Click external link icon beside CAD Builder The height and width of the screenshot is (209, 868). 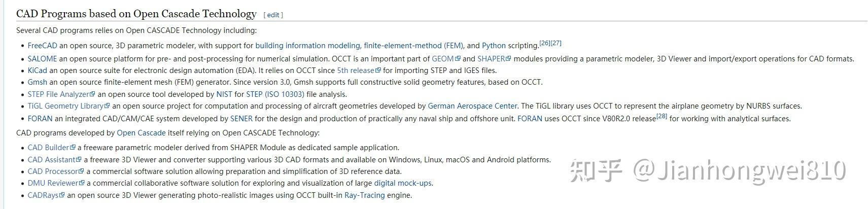73,148
